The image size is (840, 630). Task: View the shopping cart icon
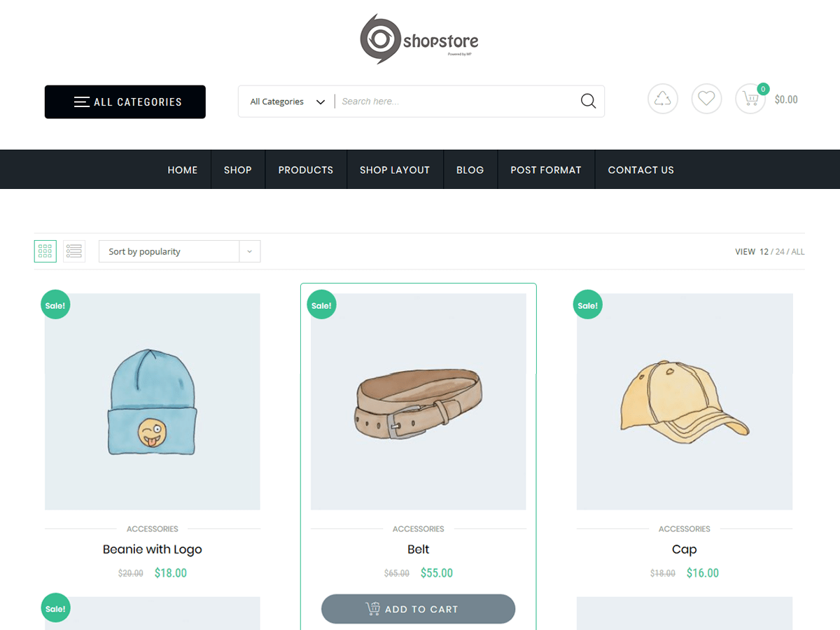pos(750,99)
